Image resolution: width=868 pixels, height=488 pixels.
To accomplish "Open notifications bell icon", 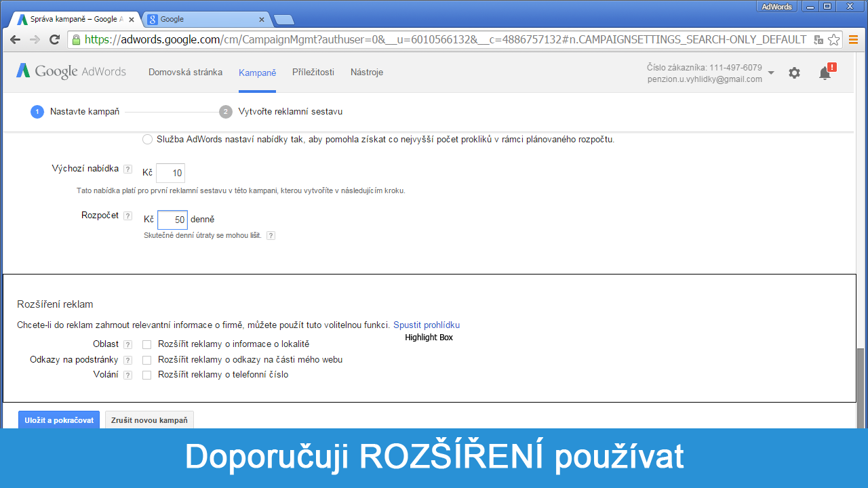I will [825, 73].
